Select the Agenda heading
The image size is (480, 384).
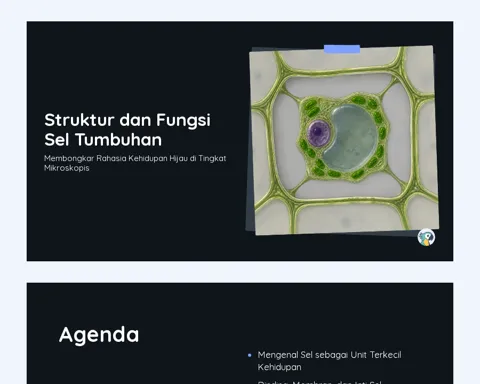(99, 335)
